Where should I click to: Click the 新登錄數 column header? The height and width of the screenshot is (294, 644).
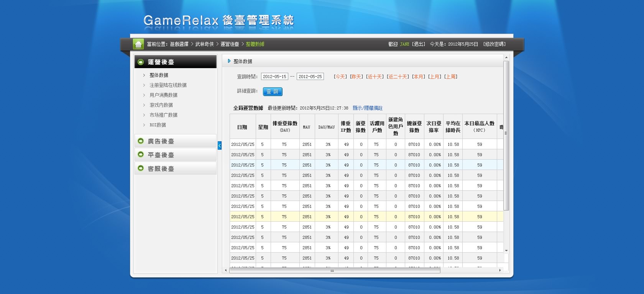coord(361,127)
